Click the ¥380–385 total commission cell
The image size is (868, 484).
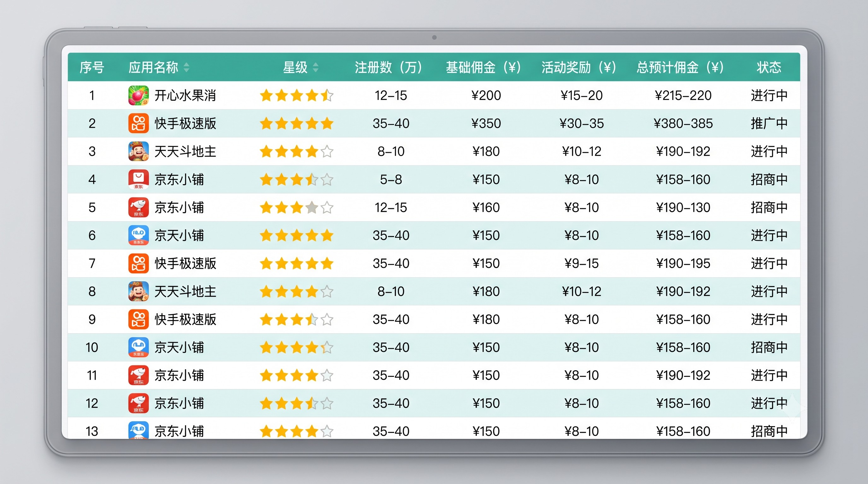coord(683,123)
